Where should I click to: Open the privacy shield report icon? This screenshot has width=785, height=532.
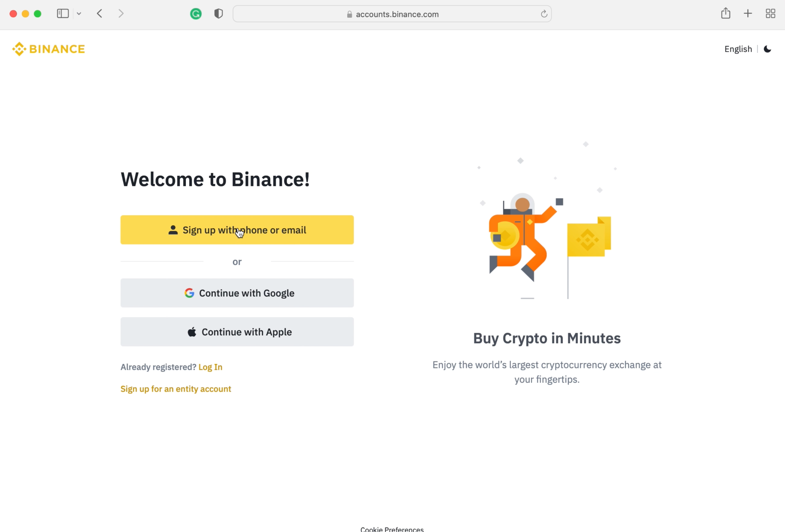pos(218,14)
